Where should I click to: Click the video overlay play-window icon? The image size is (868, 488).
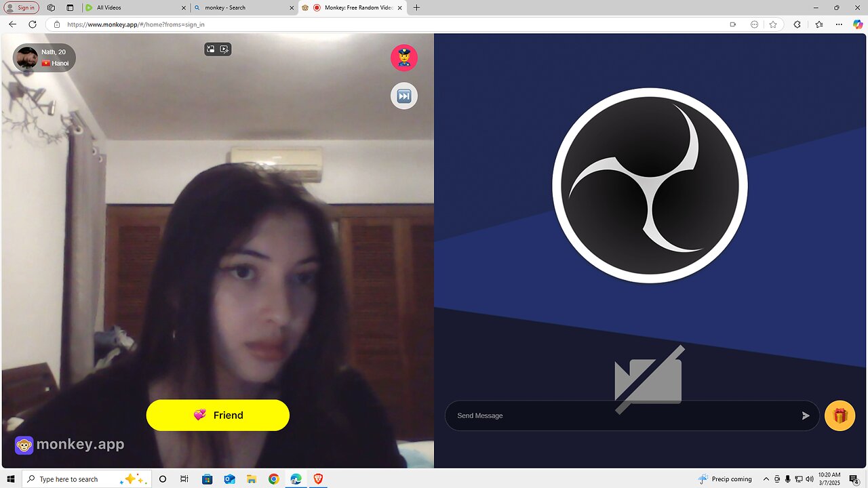pos(225,49)
